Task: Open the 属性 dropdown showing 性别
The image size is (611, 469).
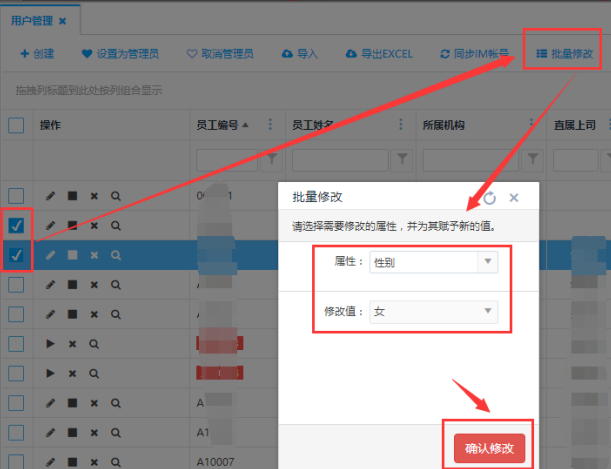Action: (432, 262)
